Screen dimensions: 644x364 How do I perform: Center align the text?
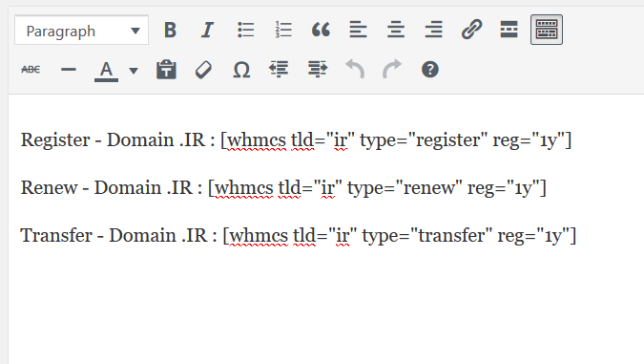[396, 30]
